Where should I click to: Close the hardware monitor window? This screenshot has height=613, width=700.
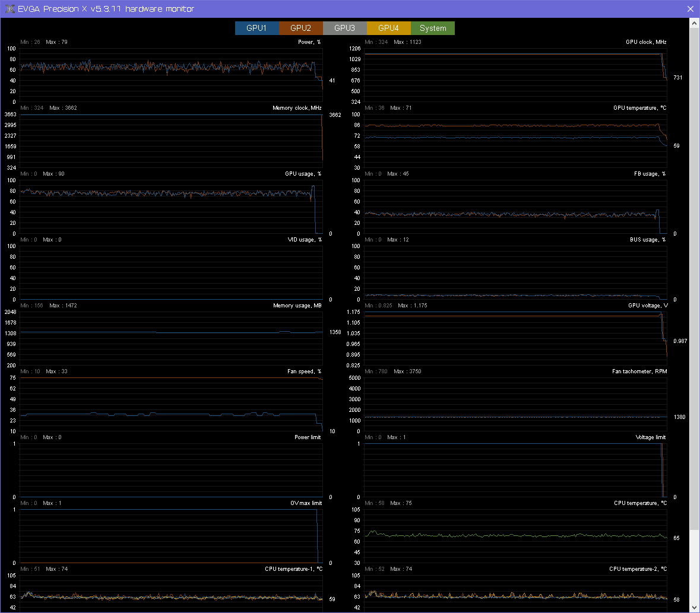point(690,9)
